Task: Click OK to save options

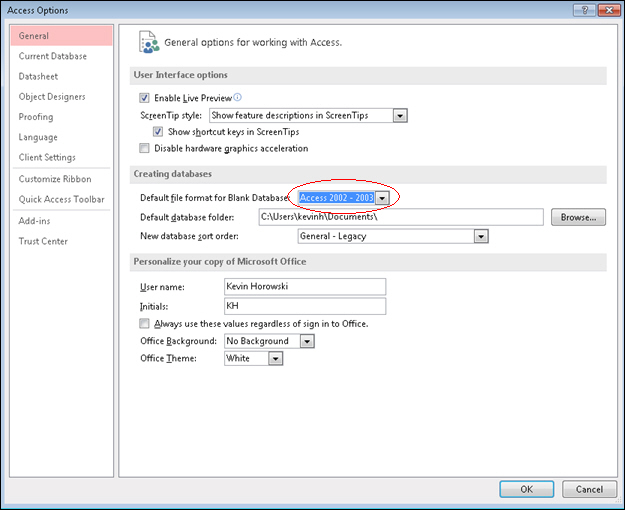Action: [527, 489]
